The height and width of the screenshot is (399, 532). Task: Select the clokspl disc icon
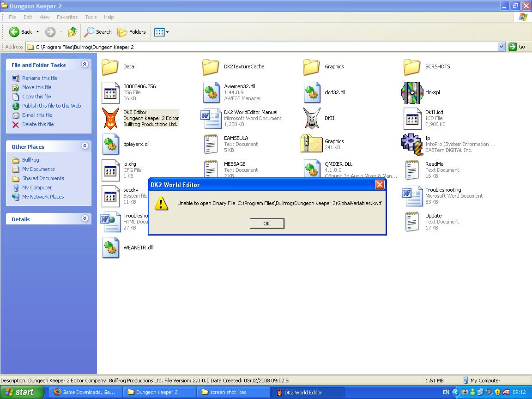(412, 92)
